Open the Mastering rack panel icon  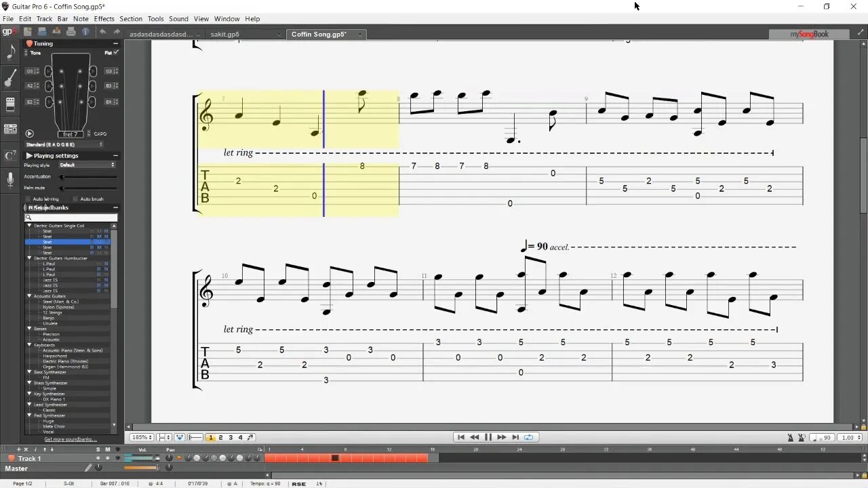(x=10, y=129)
